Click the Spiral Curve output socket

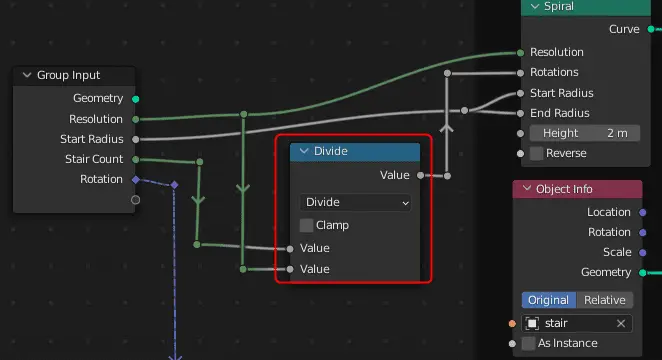pos(651,29)
